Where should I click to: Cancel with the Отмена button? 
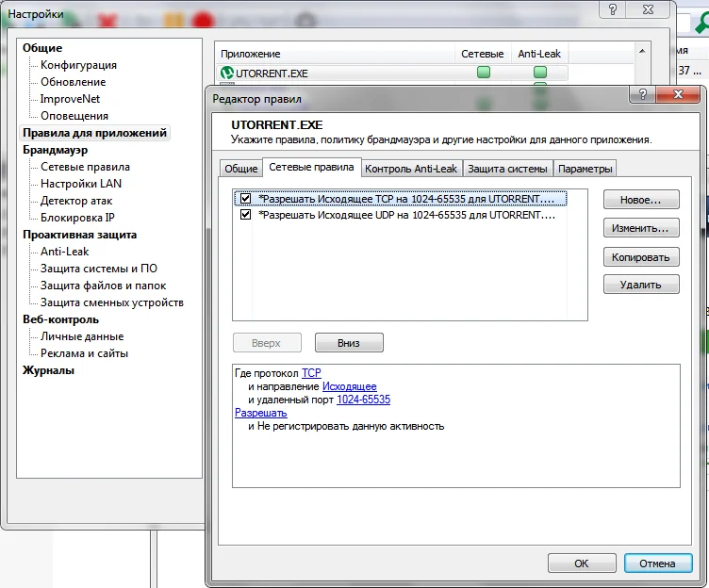[x=658, y=563]
